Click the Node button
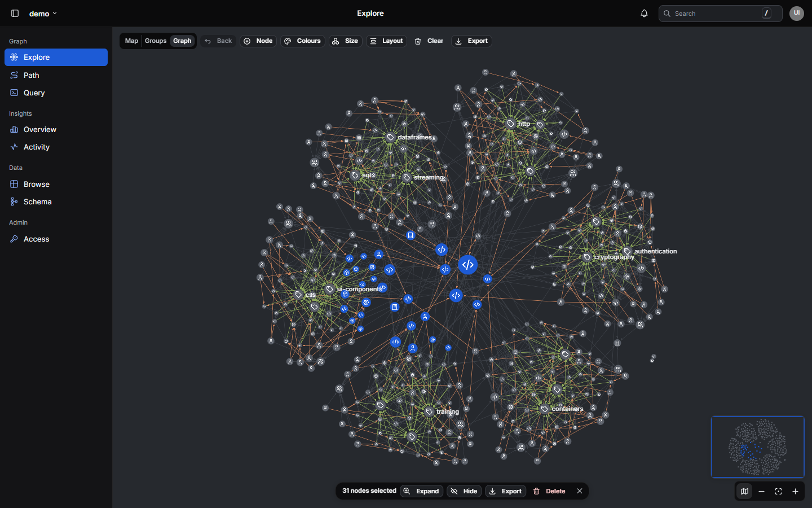The height and width of the screenshot is (508, 812). [258, 41]
